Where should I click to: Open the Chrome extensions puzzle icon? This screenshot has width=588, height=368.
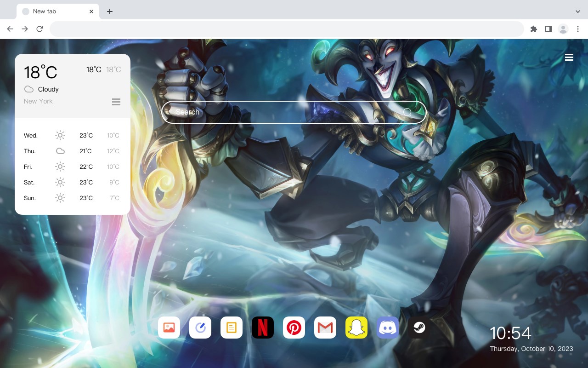click(x=533, y=29)
